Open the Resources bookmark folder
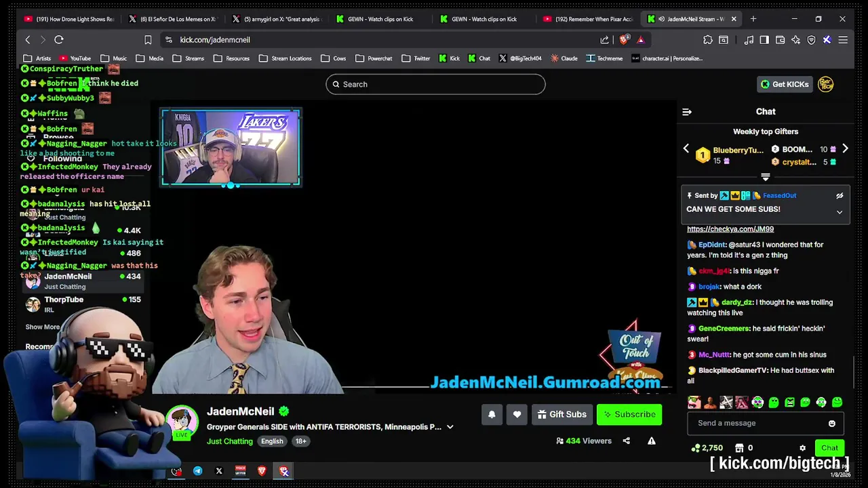 point(231,58)
